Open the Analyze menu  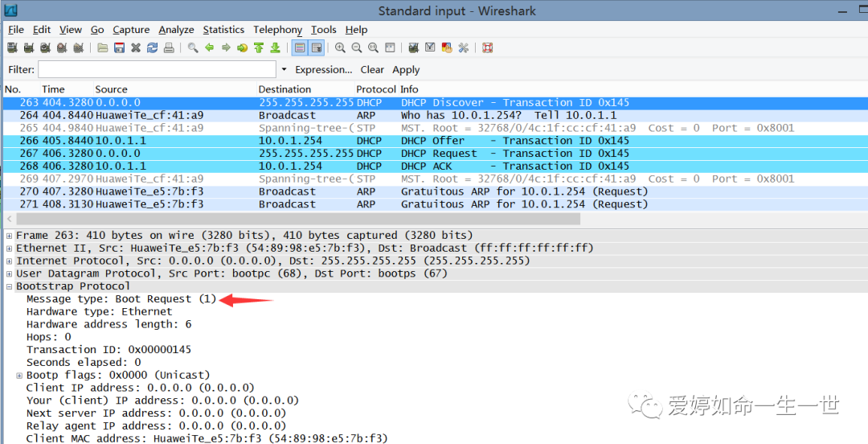coord(176,30)
